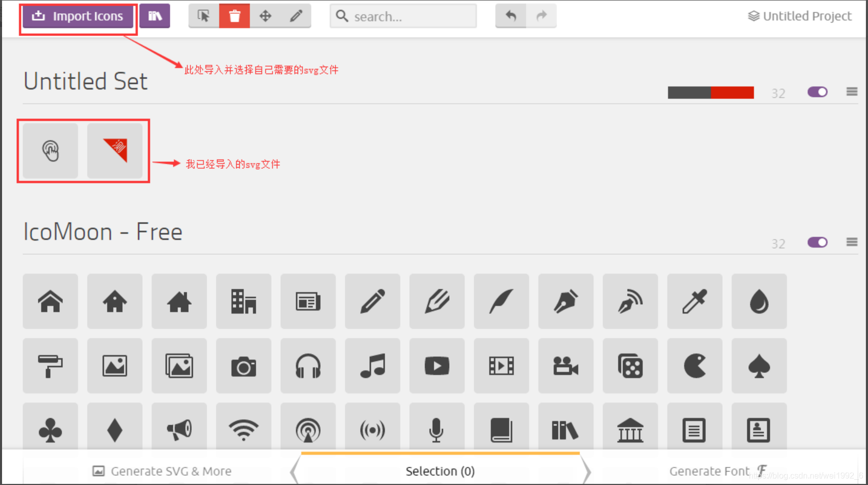Select the dice icon
Viewport: 868px width, 485px height.
(630, 366)
